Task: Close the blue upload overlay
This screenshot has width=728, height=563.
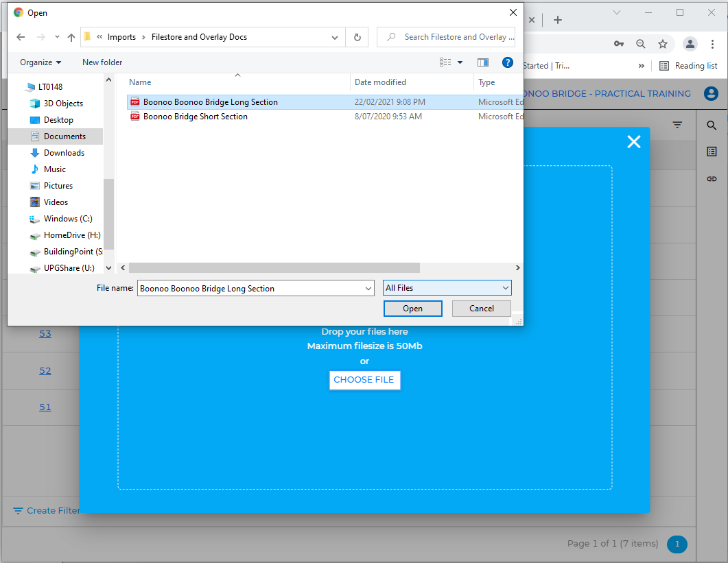Action: [x=633, y=141]
